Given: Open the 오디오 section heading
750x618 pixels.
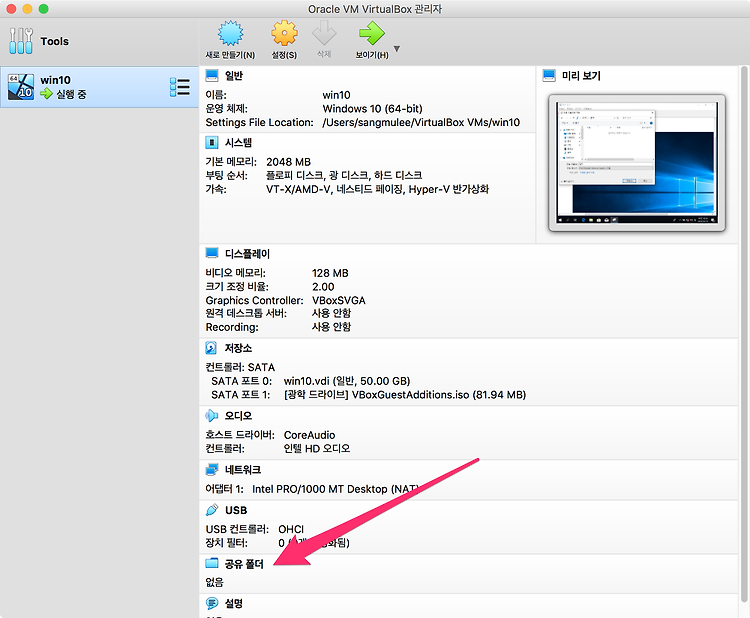Looking at the screenshot, I should click(x=238, y=416).
